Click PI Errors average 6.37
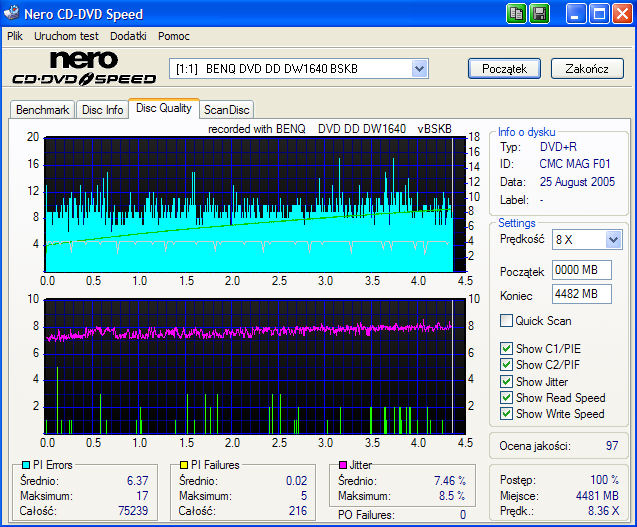Viewport: 637px width, 527px height. [x=138, y=481]
